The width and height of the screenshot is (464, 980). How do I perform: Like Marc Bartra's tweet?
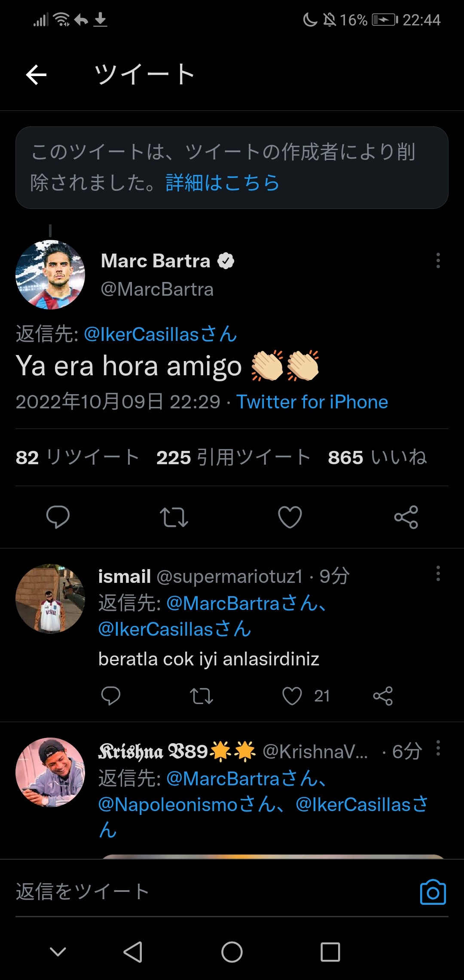pos(290,517)
